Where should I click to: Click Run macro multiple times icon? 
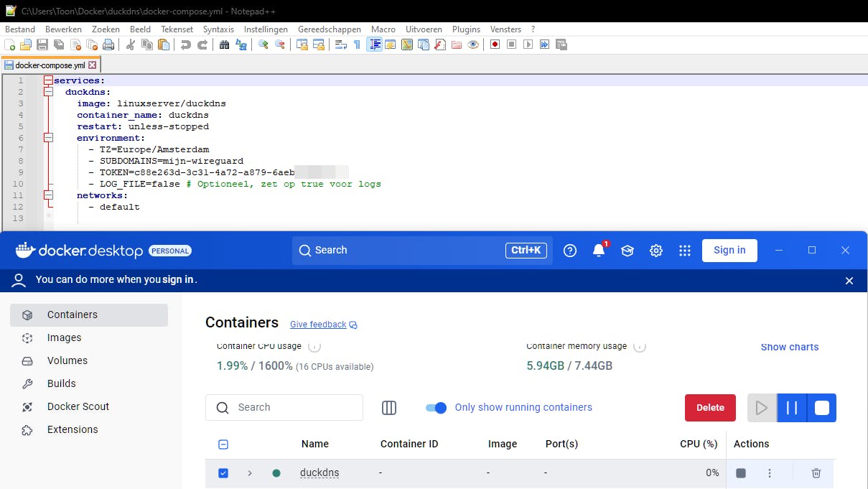coord(544,45)
